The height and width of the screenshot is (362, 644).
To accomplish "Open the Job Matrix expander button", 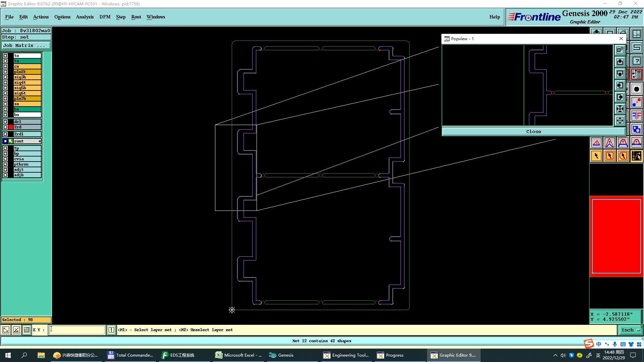I will point(26,46).
